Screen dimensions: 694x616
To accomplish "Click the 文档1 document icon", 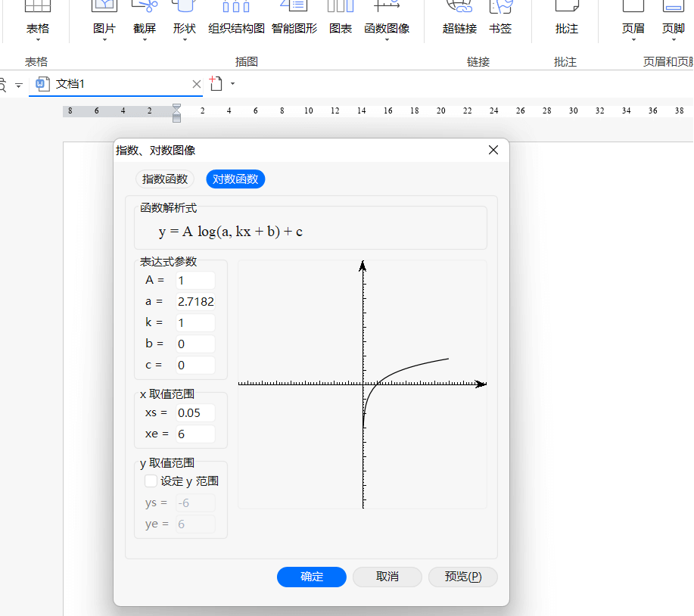I will pos(42,84).
